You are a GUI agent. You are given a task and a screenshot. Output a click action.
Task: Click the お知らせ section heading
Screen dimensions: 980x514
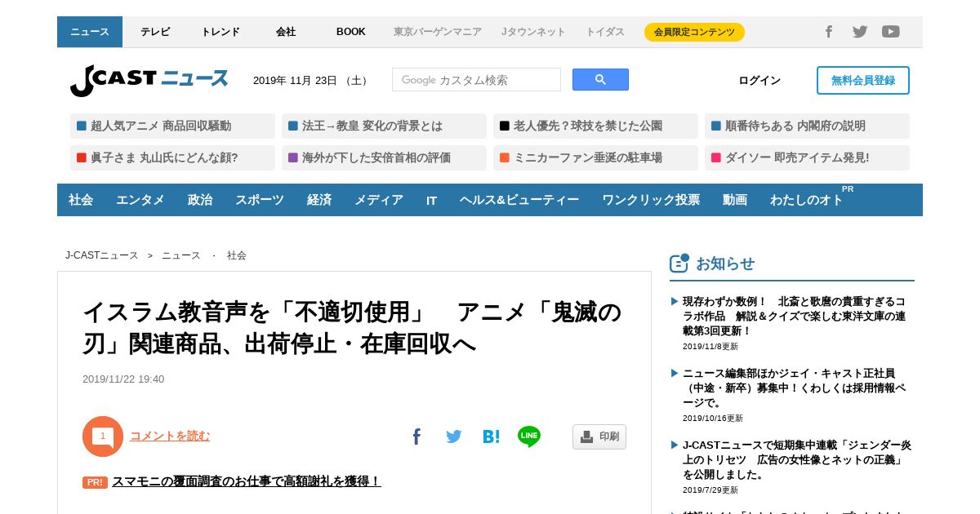[725, 264]
